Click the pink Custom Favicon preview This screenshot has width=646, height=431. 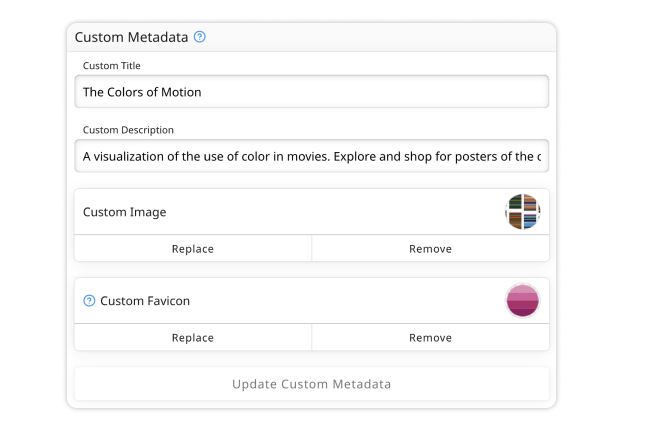point(522,301)
